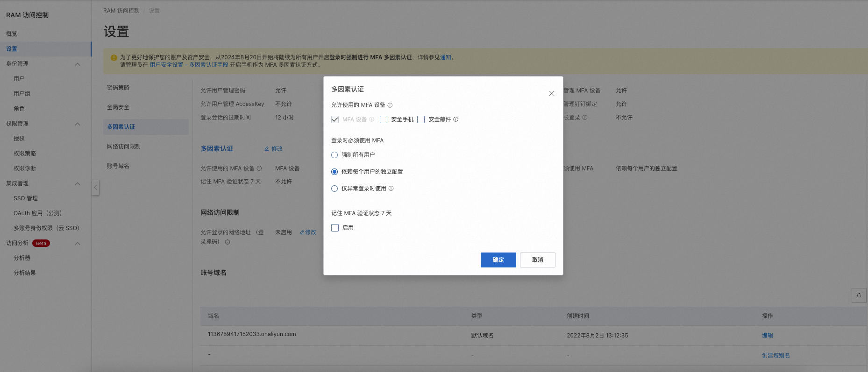The width and height of the screenshot is (868, 372).
Task: Open 多因素认证手段 link in banner
Action: point(209,65)
